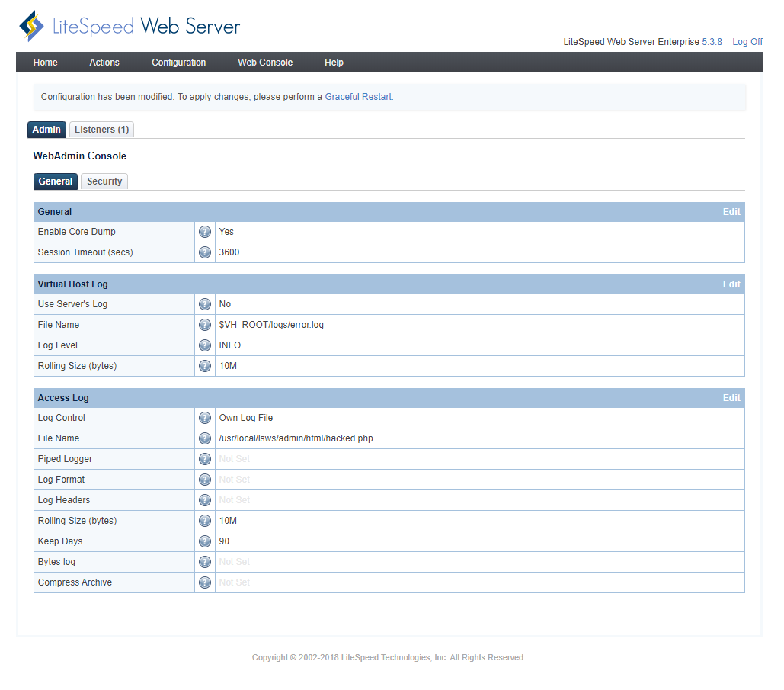The width and height of the screenshot is (784, 690).
Task: Select the General sub-tab
Action: point(56,181)
